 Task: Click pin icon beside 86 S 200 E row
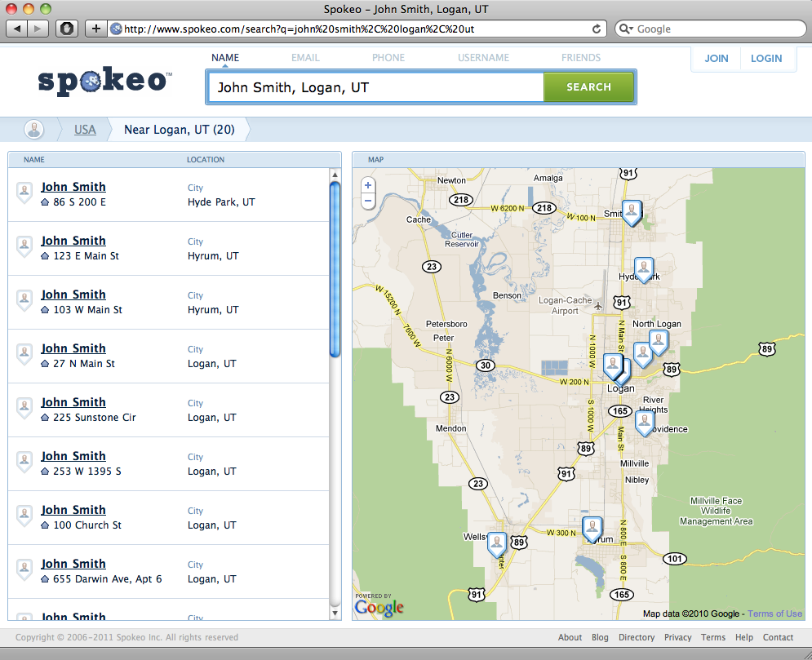pyautogui.click(x=24, y=193)
